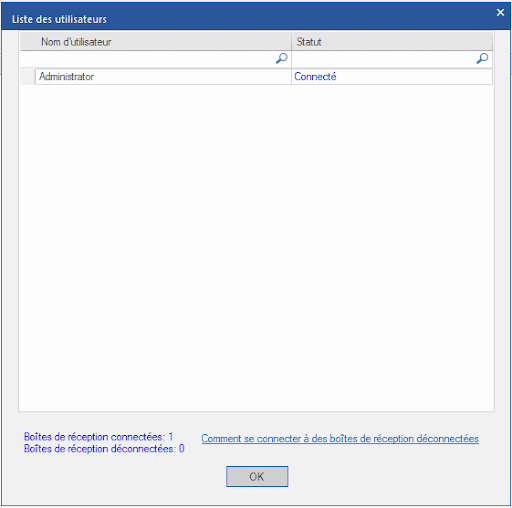Sort by the Nom d'utilisateur column header

[x=156, y=42]
